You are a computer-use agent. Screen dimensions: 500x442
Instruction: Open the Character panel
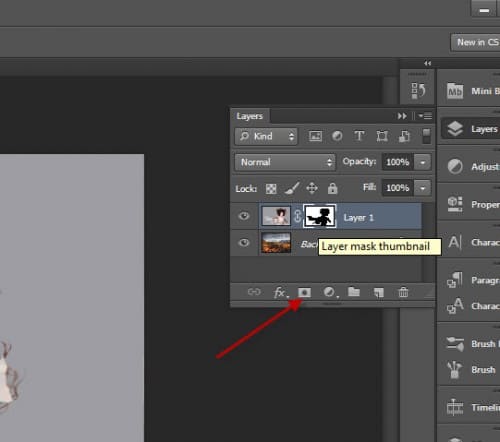click(473, 242)
